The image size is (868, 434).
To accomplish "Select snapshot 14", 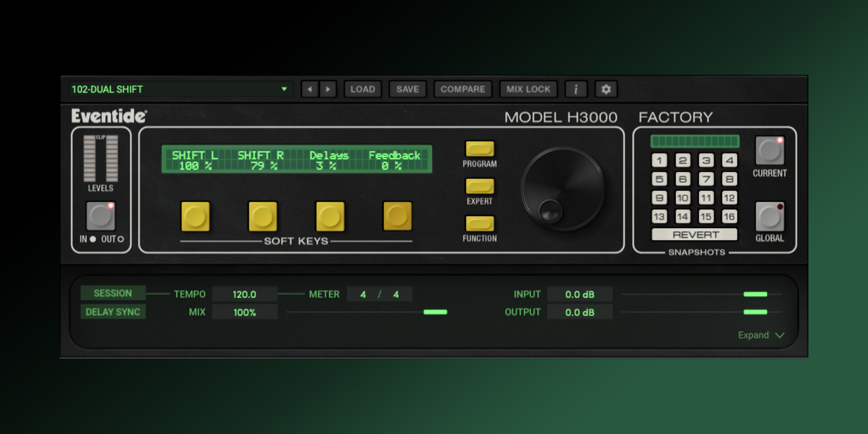I will tap(682, 217).
